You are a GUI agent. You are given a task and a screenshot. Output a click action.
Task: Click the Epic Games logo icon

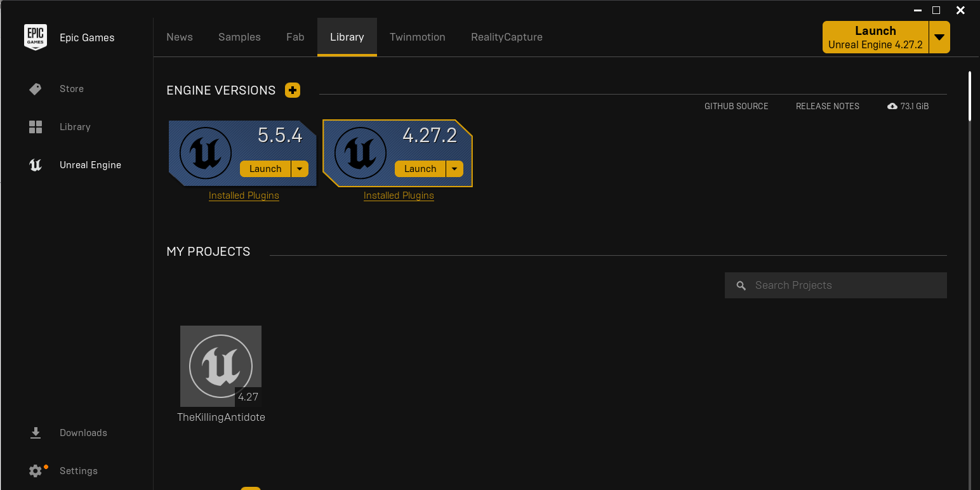coord(36,37)
